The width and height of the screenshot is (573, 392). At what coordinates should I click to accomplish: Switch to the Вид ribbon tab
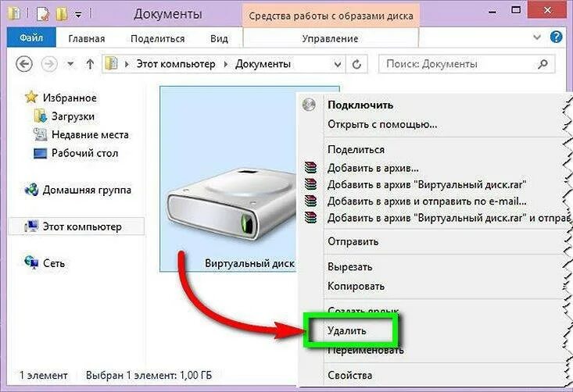point(219,39)
